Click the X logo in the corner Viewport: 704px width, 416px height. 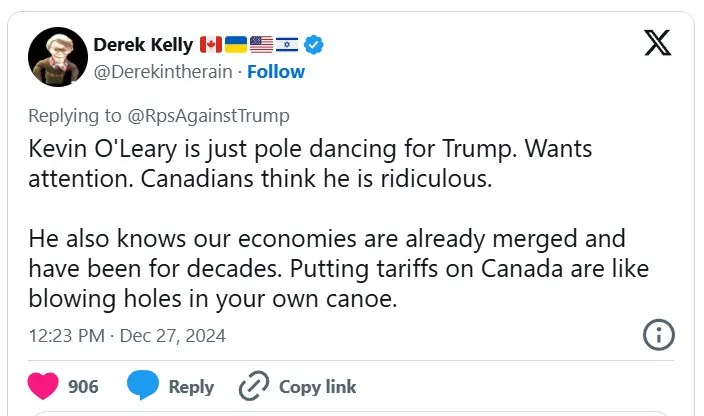coord(657,44)
